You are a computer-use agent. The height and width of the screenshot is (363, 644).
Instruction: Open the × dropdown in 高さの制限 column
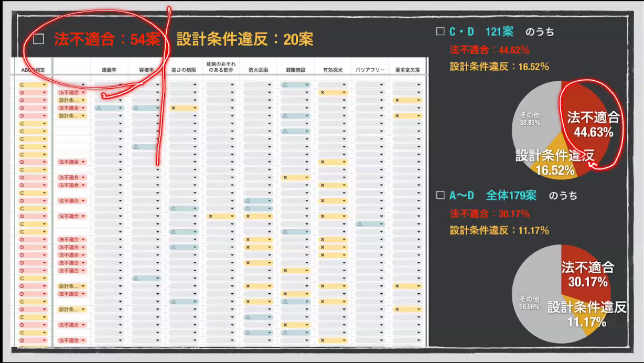tap(184, 108)
